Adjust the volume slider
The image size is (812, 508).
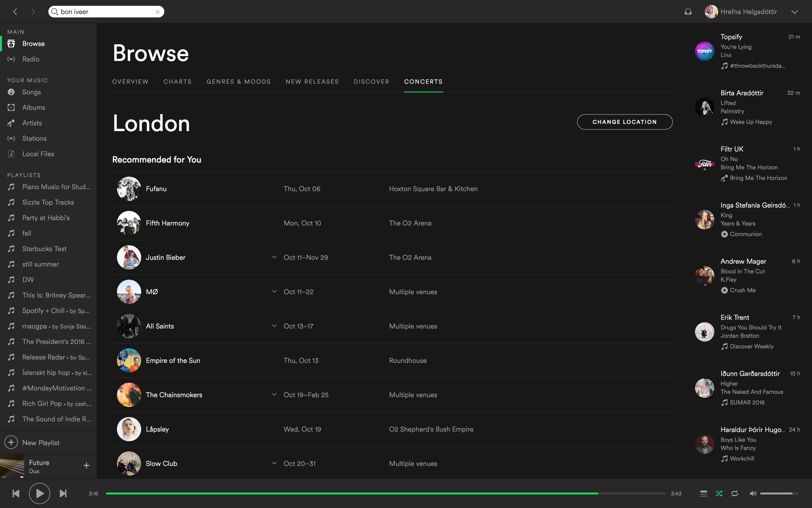coord(779,493)
